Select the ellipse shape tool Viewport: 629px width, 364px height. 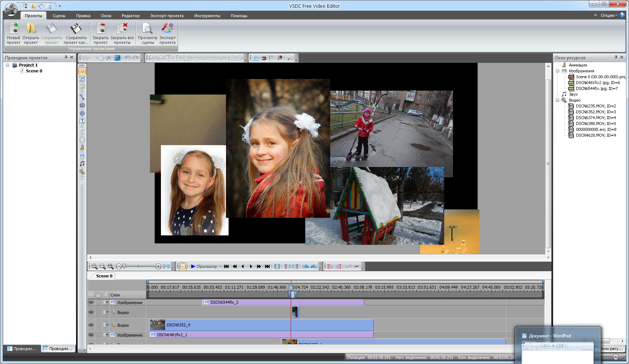(x=82, y=113)
